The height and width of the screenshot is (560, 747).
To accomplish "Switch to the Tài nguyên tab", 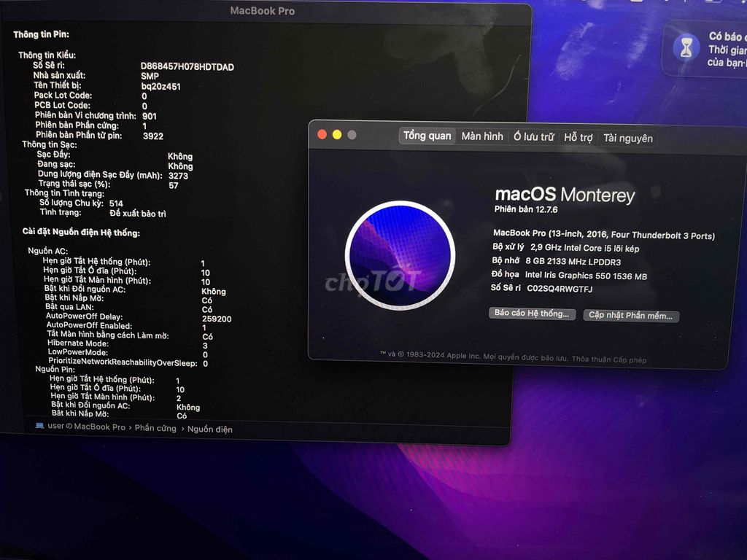I will pyautogui.click(x=627, y=138).
